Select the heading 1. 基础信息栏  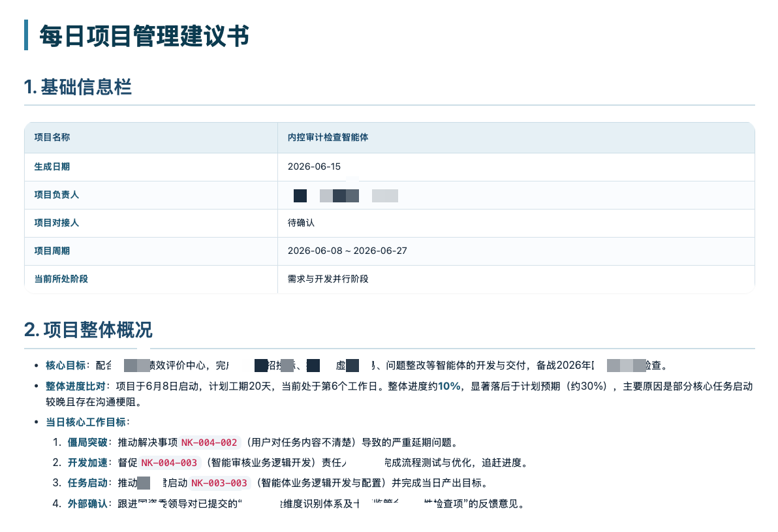click(78, 87)
